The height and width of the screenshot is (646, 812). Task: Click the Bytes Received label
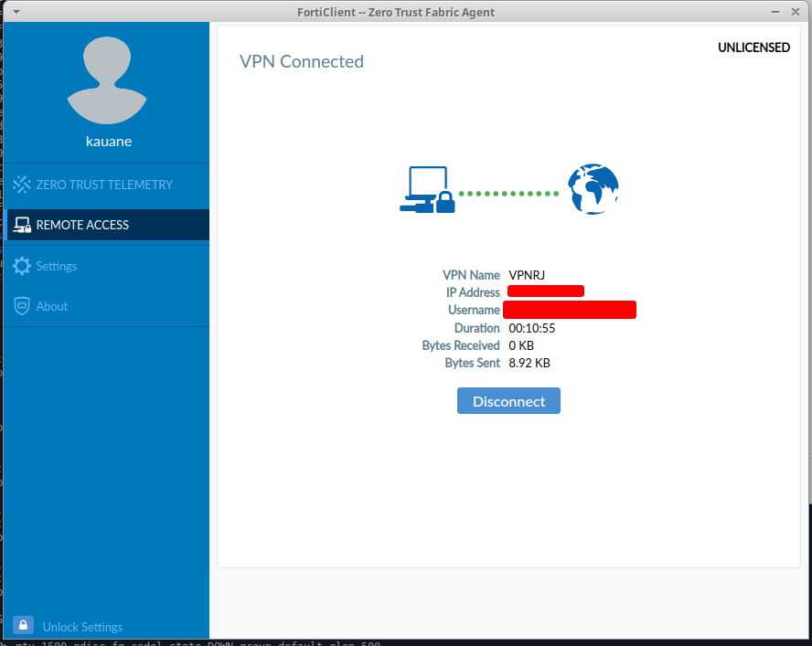(x=461, y=345)
